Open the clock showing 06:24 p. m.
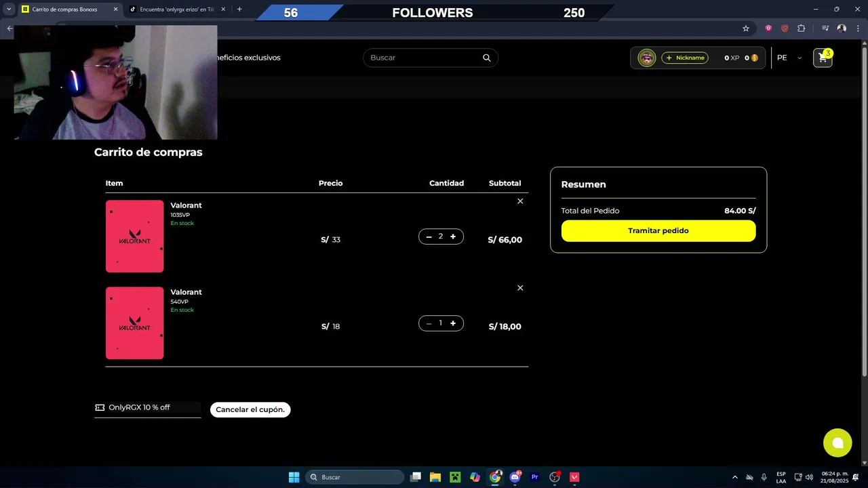Viewport: 868px width, 488px height. tap(835, 477)
